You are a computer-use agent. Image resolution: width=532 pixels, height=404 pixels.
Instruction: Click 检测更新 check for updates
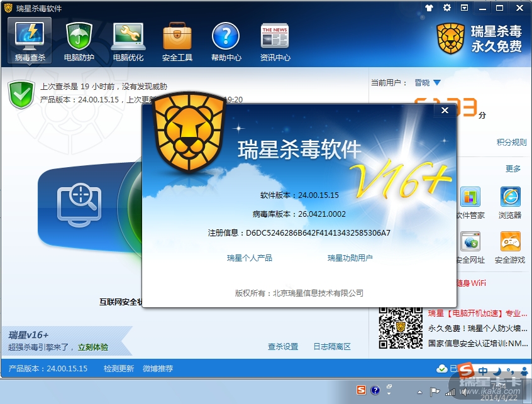[x=119, y=368]
